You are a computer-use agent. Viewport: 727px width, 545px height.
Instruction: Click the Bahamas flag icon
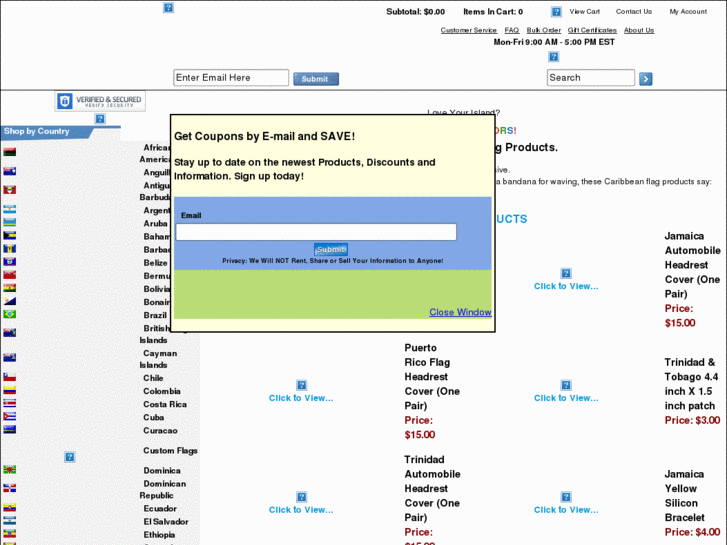click(x=10, y=236)
